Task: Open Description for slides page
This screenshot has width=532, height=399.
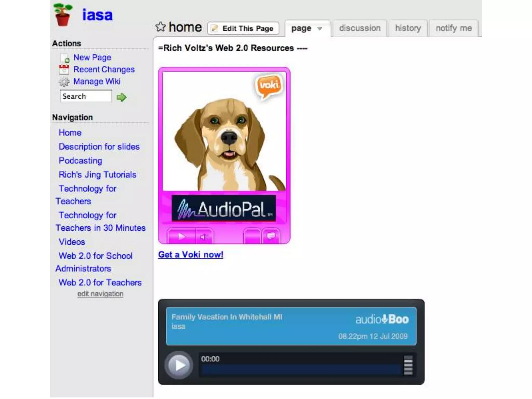Action: (99, 147)
